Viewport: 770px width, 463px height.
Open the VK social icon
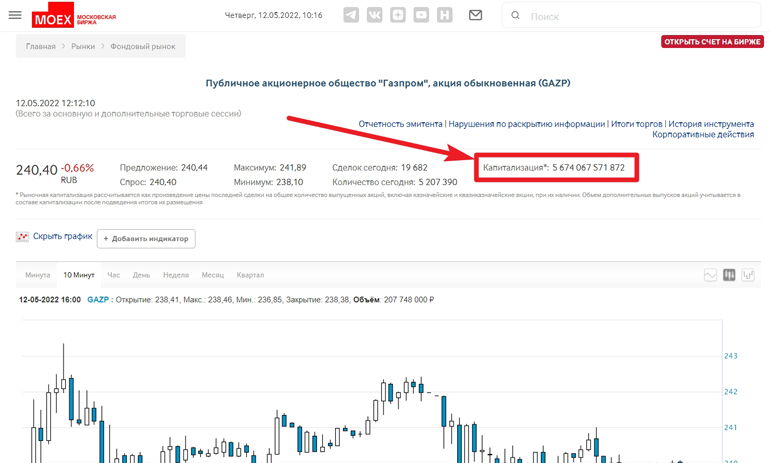[374, 15]
